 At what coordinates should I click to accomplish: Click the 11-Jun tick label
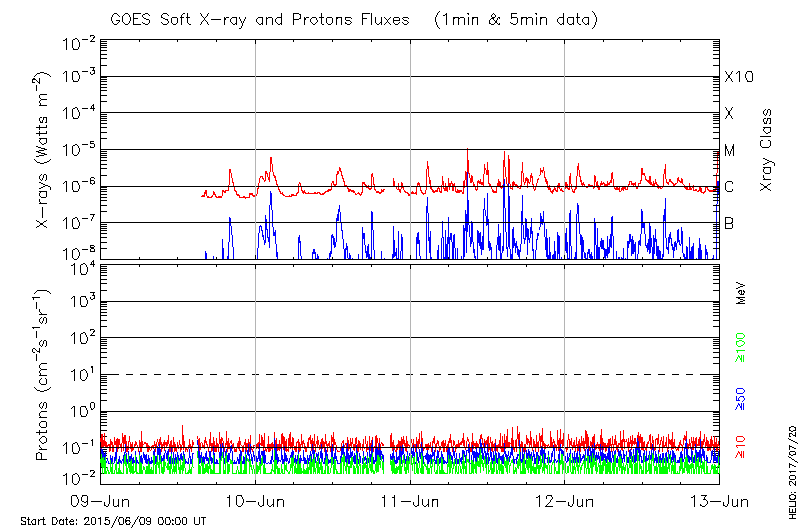[410, 501]
